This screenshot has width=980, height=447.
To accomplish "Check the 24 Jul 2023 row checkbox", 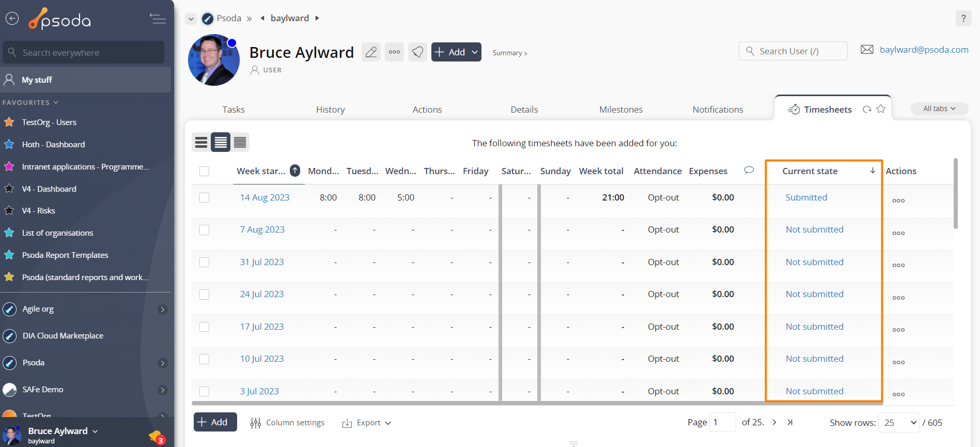I will pos(205,295).
